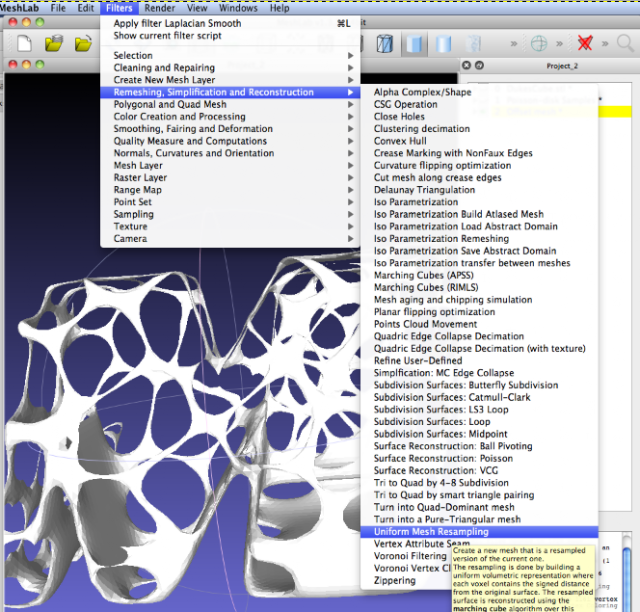Choose Subdivision Surfaces: Catmull-Clark
The height and width of the screenshot is (612, 640).
[x=480, y=397]
